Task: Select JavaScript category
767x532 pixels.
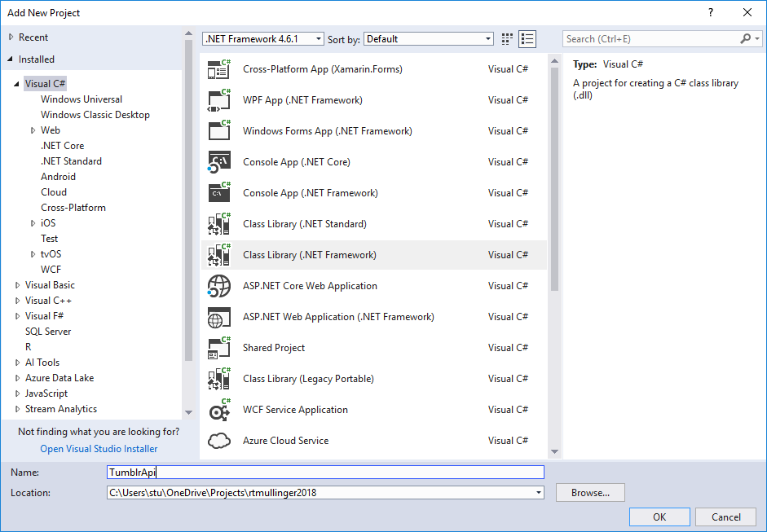Action: tap(46, 394)
